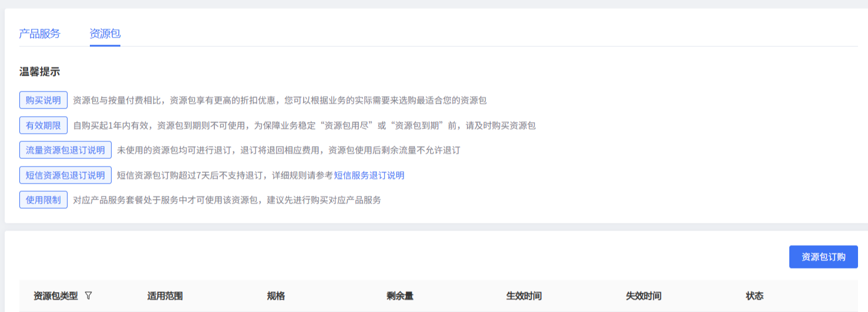This screenshot has width=868, height=312.
Task: Click the 资源包类型 column header
Action: coord(56,296)
